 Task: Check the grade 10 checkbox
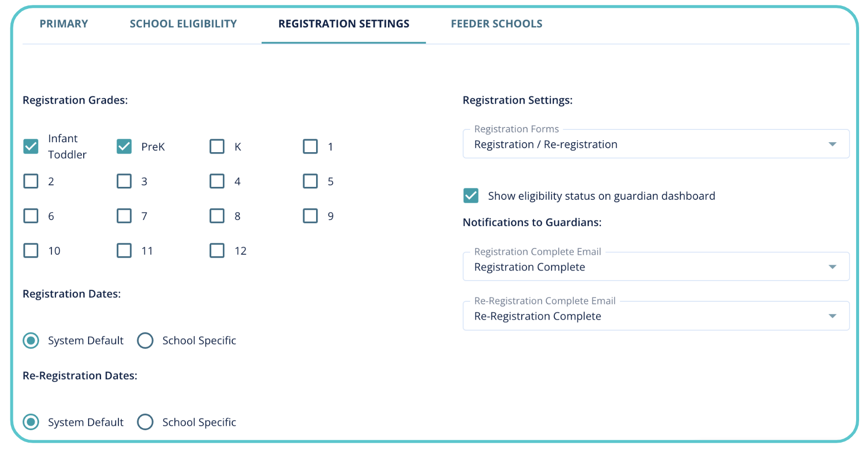click(x=31, y=251)
